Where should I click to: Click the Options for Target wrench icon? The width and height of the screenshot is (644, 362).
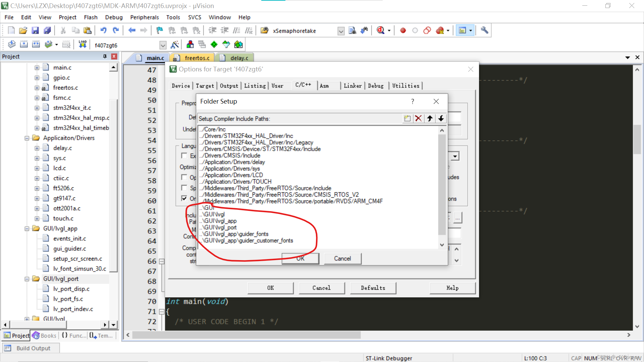click(x=175, y=45)
